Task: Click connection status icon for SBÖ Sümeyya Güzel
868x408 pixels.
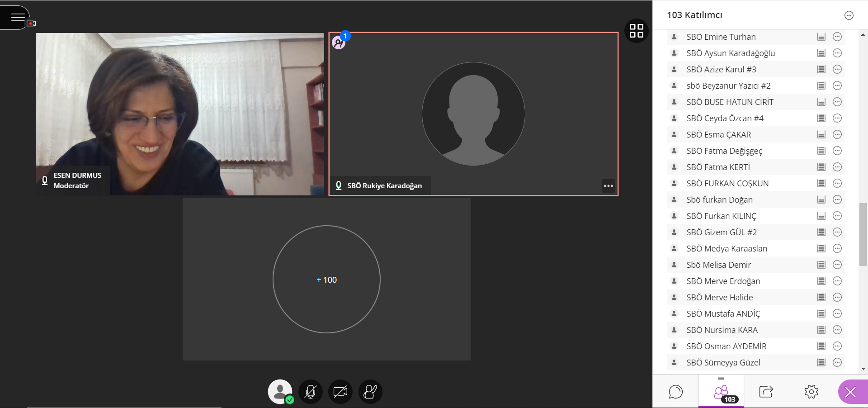Action: (821, 362)
